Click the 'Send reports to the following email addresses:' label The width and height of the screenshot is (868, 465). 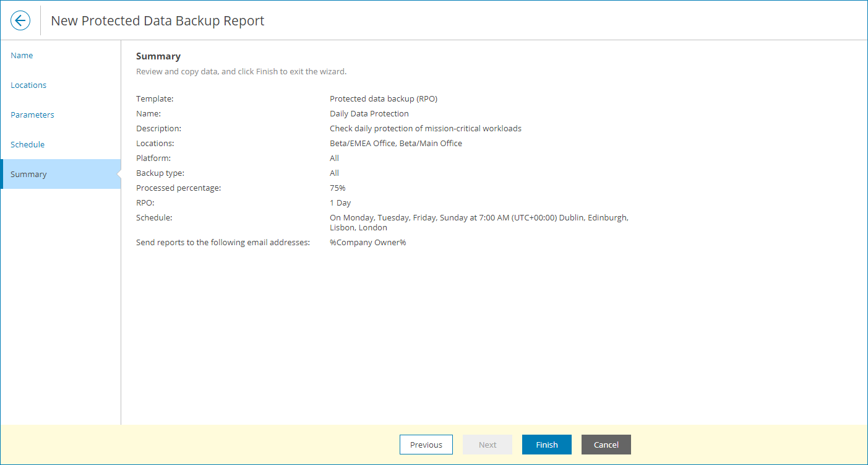[x=223, y=242]
